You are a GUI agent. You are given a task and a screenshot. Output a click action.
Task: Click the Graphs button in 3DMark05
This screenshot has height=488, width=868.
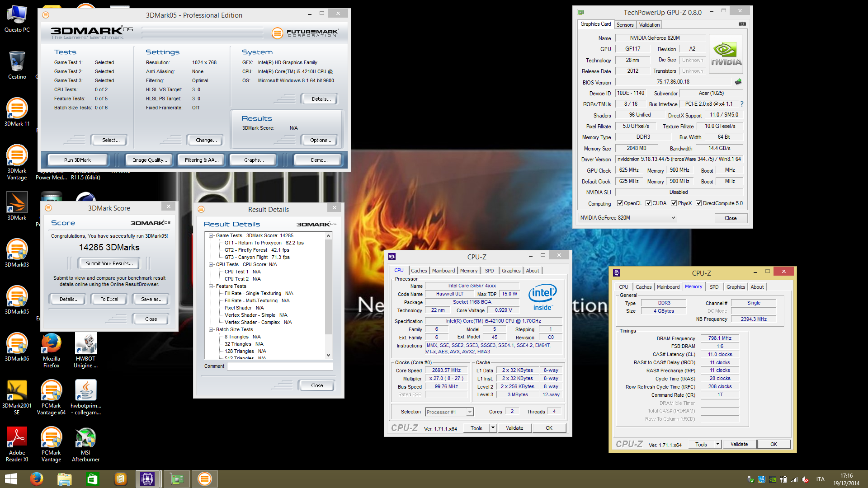coord(254,160)
